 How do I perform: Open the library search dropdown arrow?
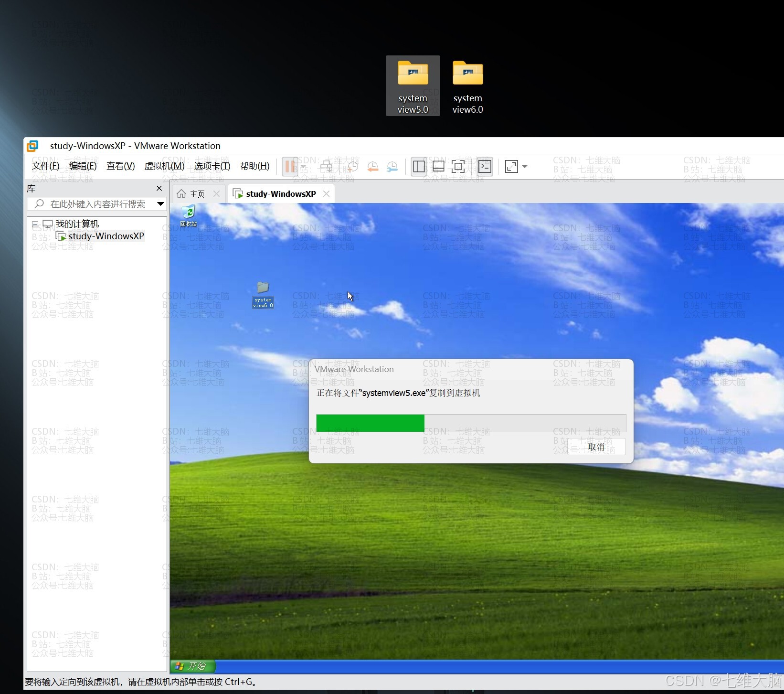[x=160, y=204]
